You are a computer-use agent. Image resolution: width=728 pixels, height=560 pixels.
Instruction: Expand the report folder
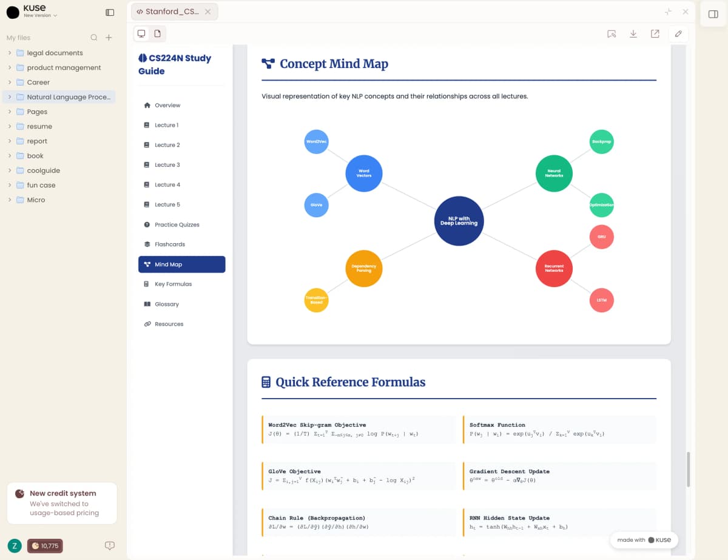coord(10,141)
